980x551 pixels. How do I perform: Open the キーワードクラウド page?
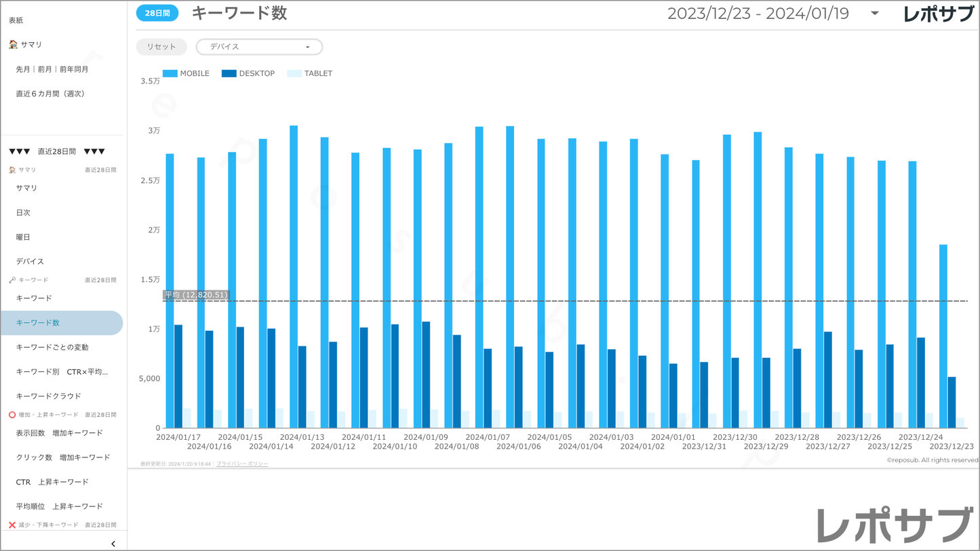[48, 396]
